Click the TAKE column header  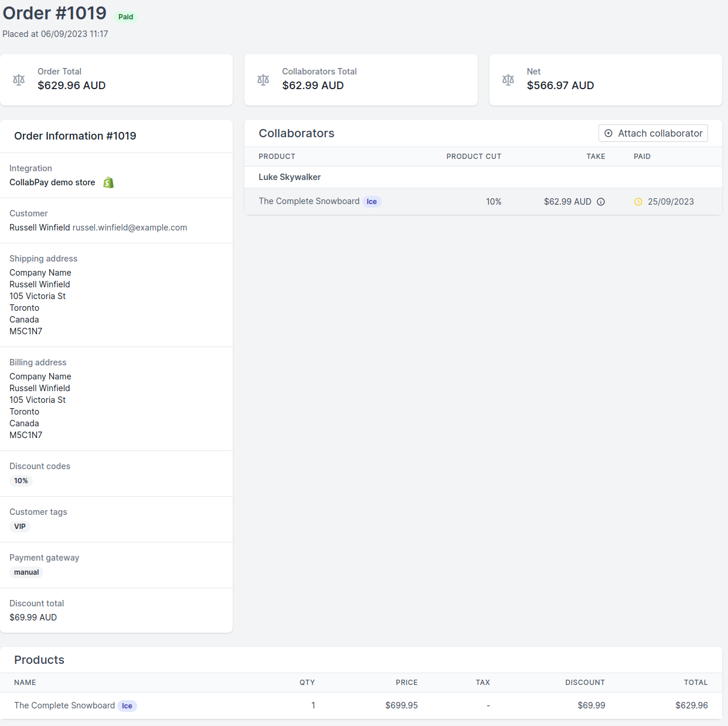point(596,157)
